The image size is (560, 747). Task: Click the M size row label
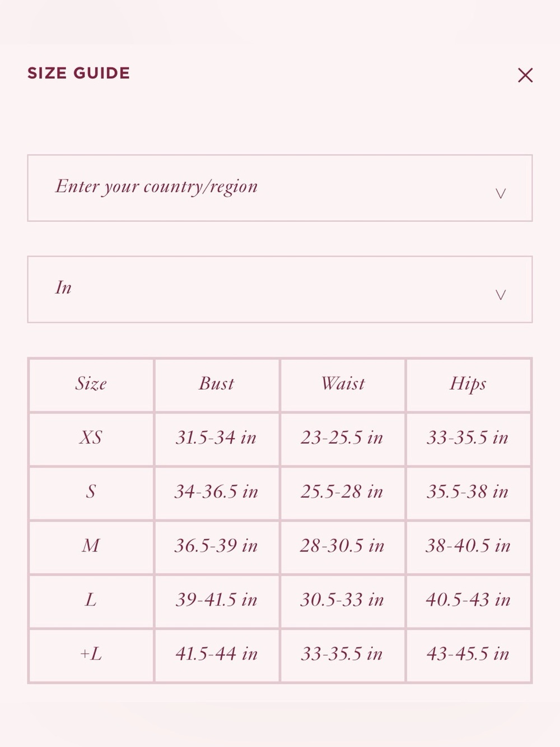pos(91,546)
